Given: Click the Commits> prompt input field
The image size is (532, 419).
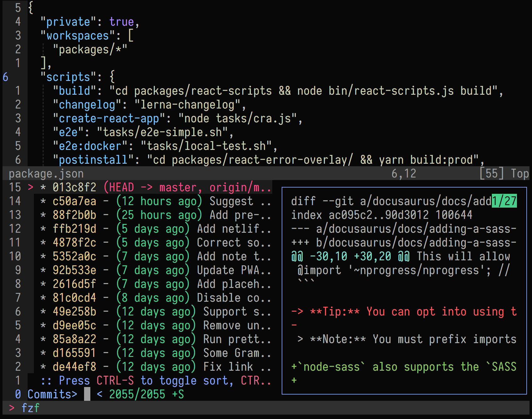Looking at the screenshot, I should click(x=59, y=394).
